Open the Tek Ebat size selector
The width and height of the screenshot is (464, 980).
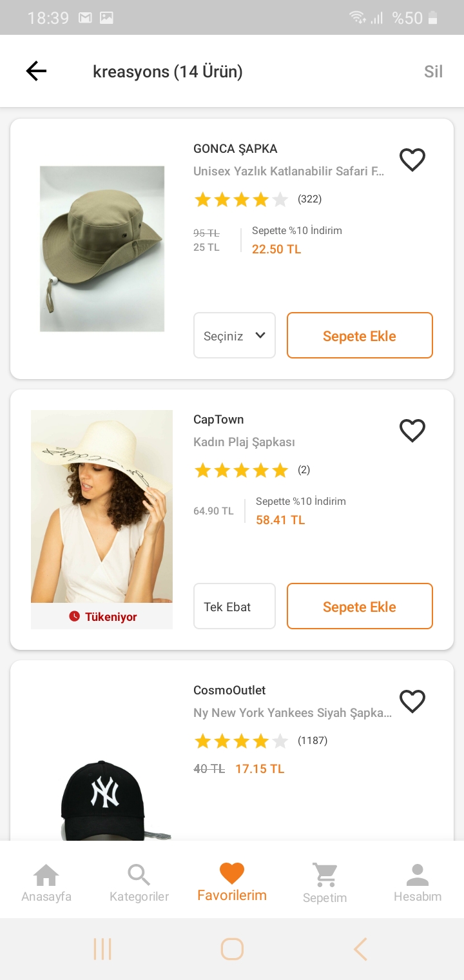point(235,606)
